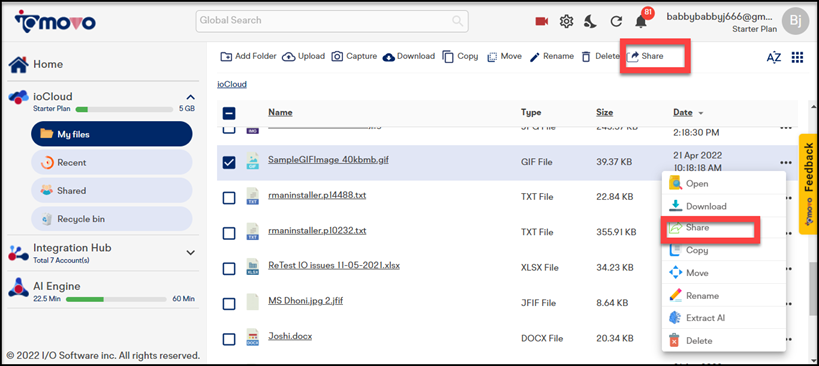Switch to grid view icon
The width and height of the screenshot is (819, 366).
(797, 57)
